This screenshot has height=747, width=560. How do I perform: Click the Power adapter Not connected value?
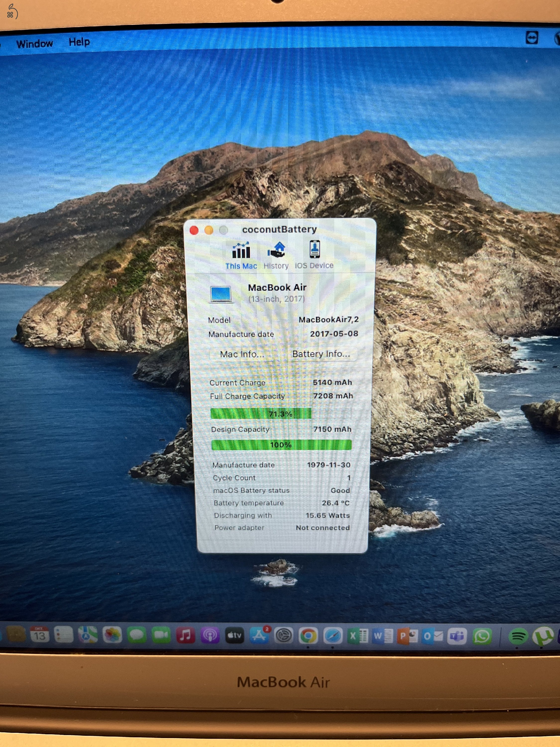click(x=323, y=527)
